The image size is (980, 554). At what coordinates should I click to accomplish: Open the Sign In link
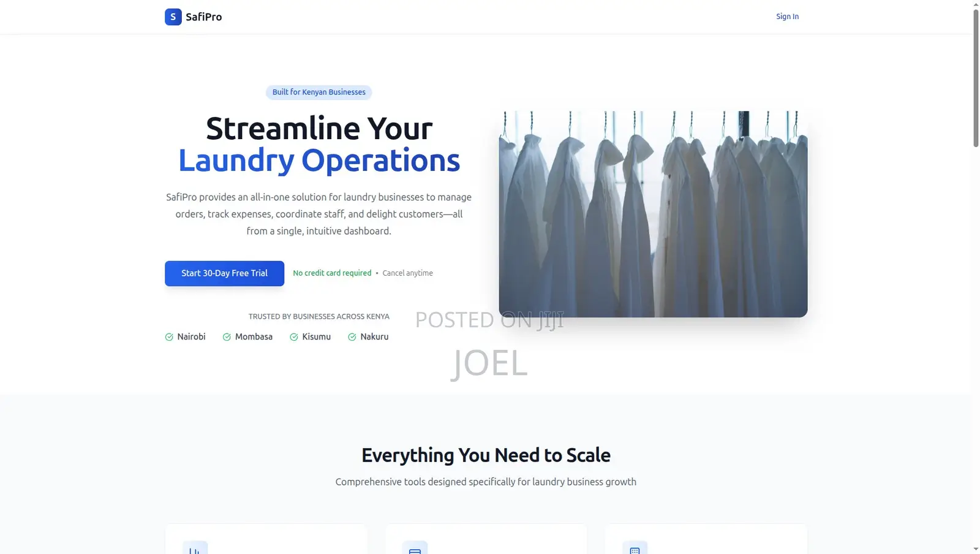(x=787, y=17)
